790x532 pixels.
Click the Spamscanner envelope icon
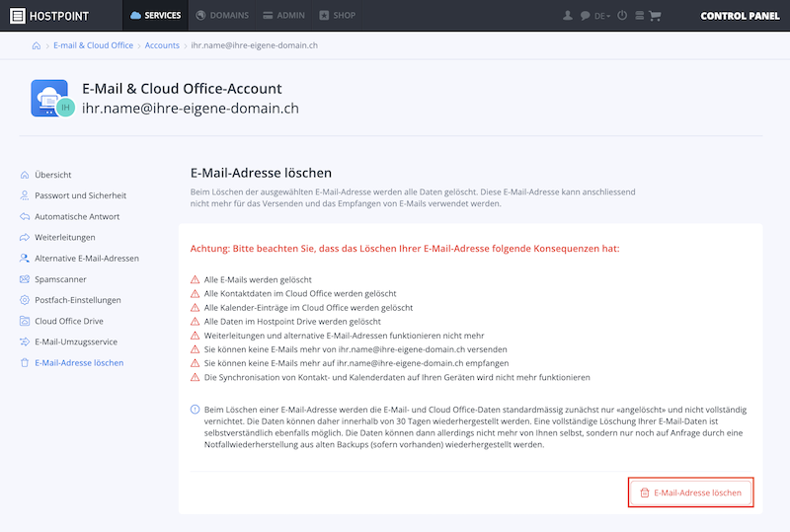[x=24, y=279]
